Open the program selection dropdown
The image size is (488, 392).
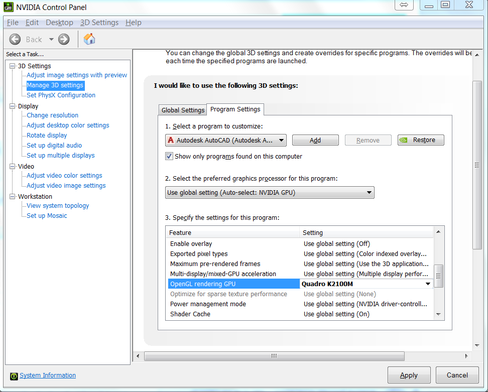[226, 140]
